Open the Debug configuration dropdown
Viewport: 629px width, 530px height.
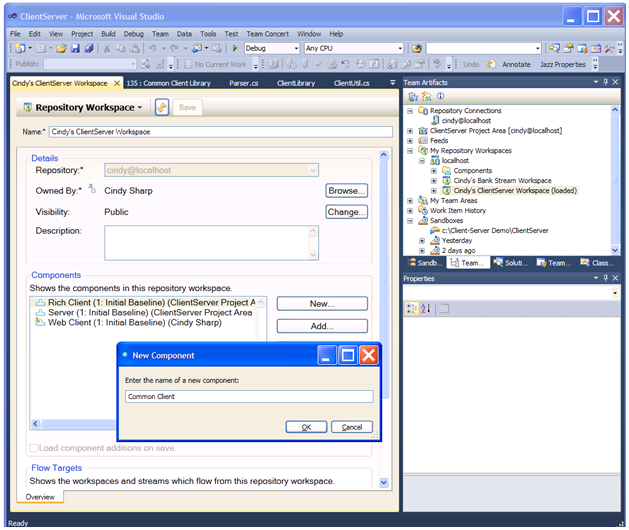click(x=296, y=49)
